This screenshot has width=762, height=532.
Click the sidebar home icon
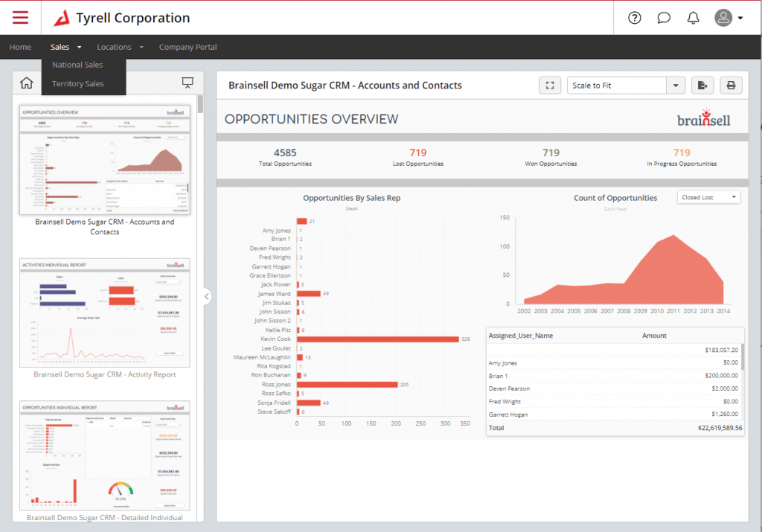click(x=27, y=83)
